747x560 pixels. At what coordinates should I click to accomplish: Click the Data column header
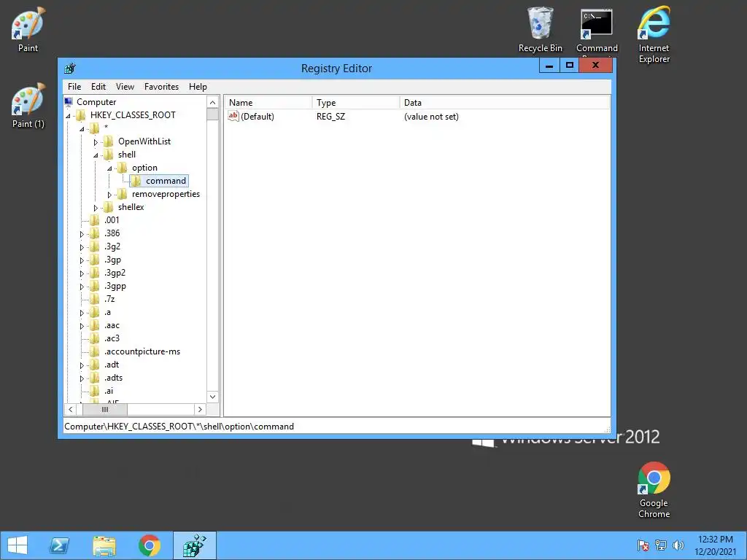pos(505,102)
